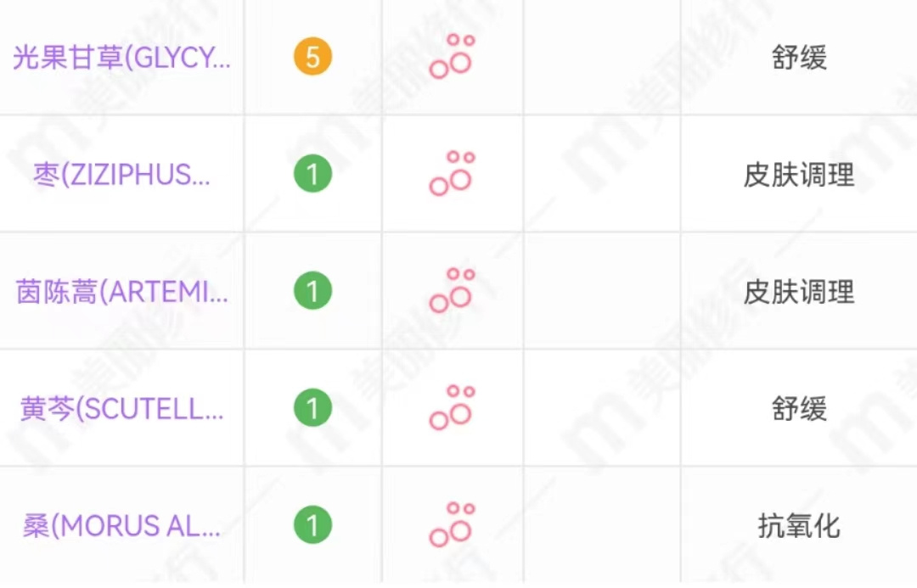The image size is (917, 588).
Task: Open the 光果甘草 ingredient link
Action: click(121, 58)
